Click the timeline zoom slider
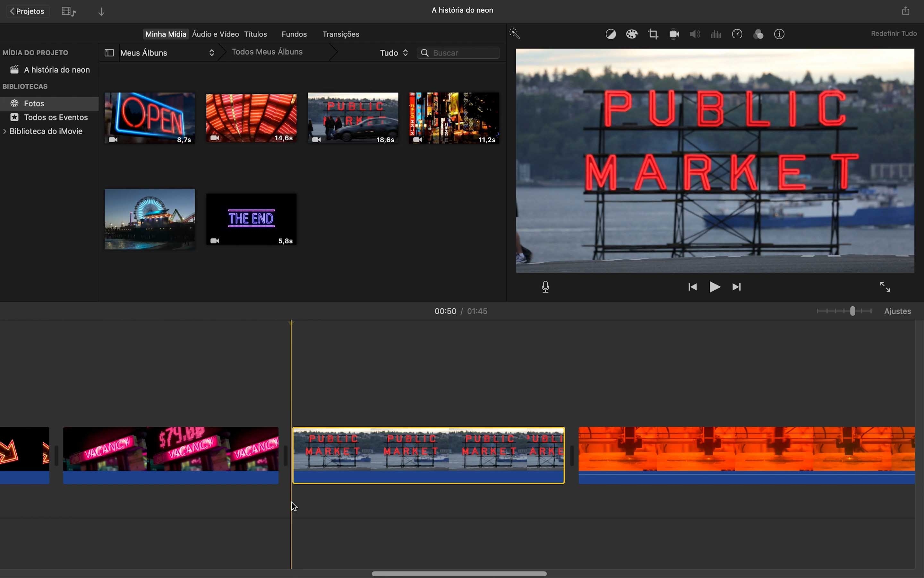 pyautogui.click(x=844, y=311)
